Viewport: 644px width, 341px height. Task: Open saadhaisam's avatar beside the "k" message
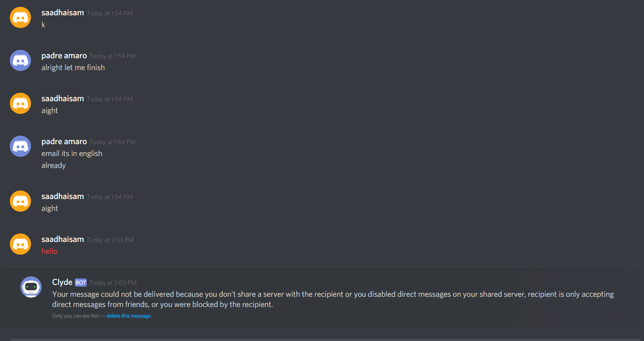[20, 17]
